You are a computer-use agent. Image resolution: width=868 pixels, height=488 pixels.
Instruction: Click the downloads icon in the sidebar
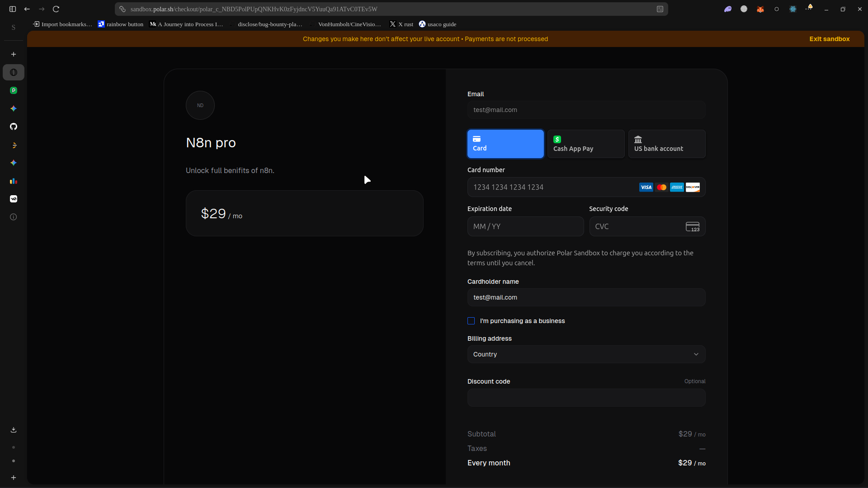coord(14,430)
